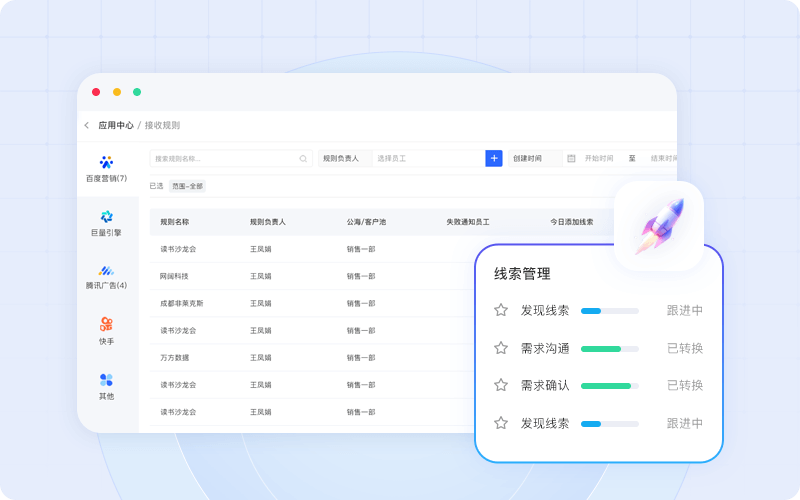Viewport: 800px width, 500px height.
Task: Toggle star next to 需求确认
Action: 501,385
